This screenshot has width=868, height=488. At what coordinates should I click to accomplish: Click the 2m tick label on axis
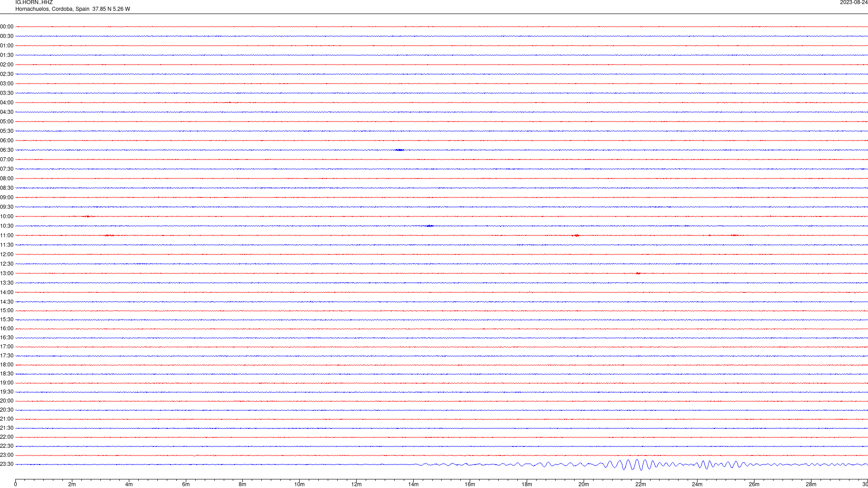[x=72, y=484]
